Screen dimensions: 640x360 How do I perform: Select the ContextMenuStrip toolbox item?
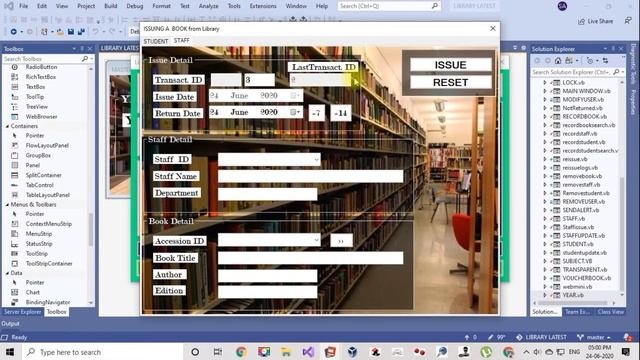click(x=49, y=224)
